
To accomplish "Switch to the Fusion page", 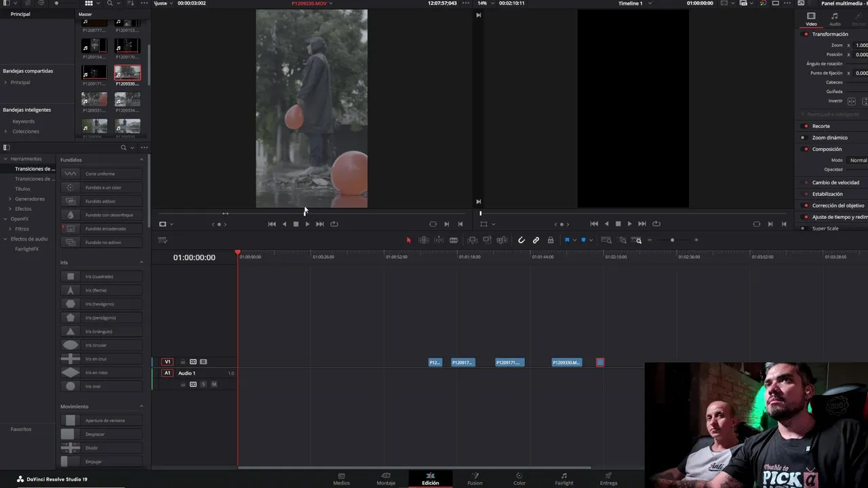I will 475,479.
